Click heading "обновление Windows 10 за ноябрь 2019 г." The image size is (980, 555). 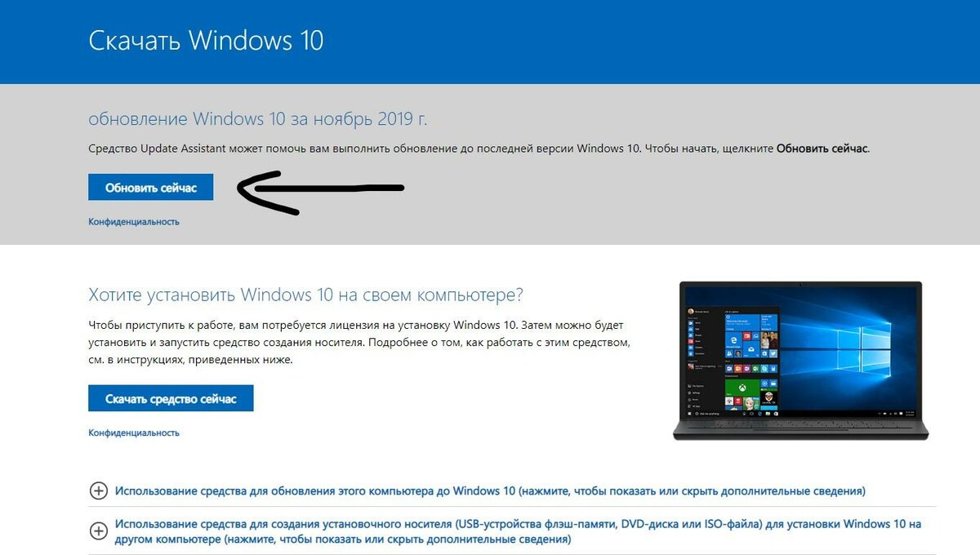(257, 119)
